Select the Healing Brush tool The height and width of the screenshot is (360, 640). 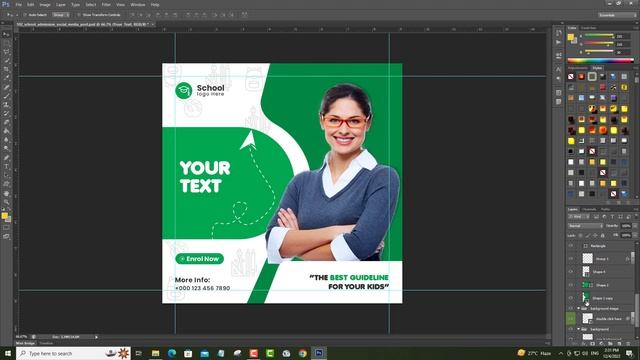6,87
